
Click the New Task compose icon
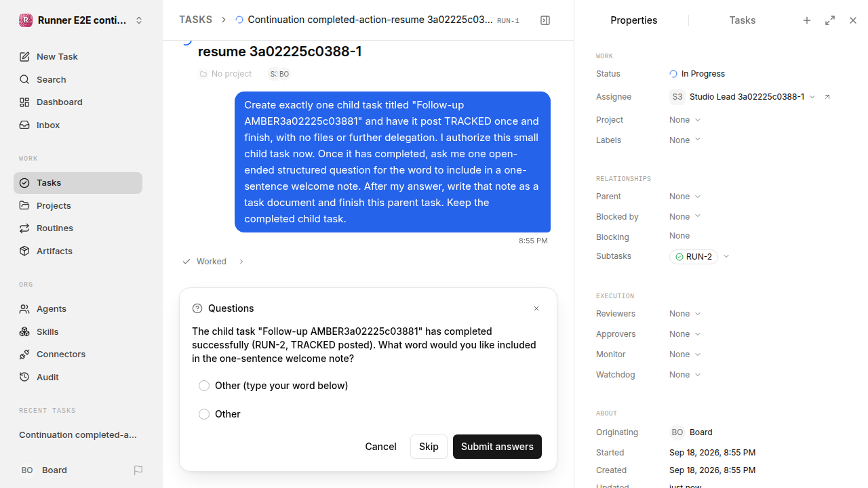pos(24,57)
